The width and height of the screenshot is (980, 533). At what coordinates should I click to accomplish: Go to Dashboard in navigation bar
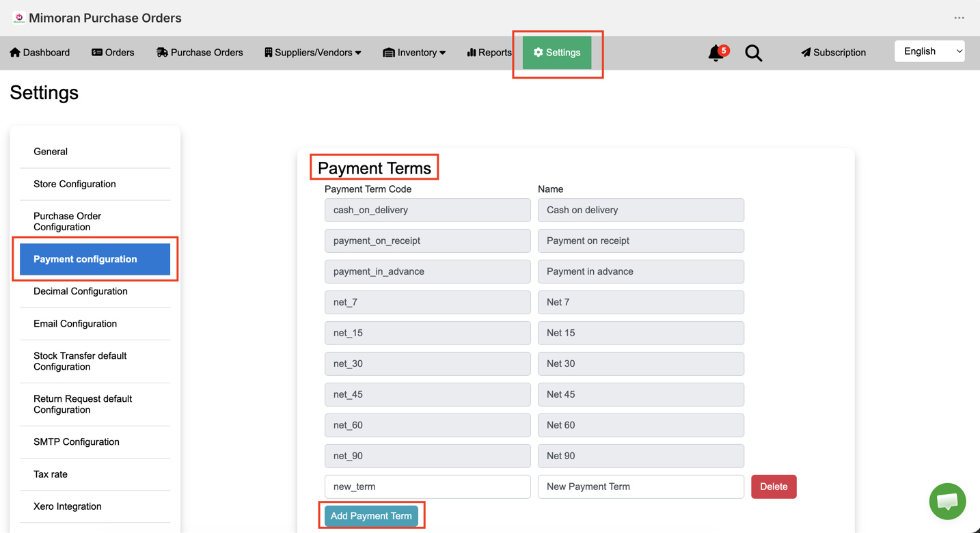[40, 53]
